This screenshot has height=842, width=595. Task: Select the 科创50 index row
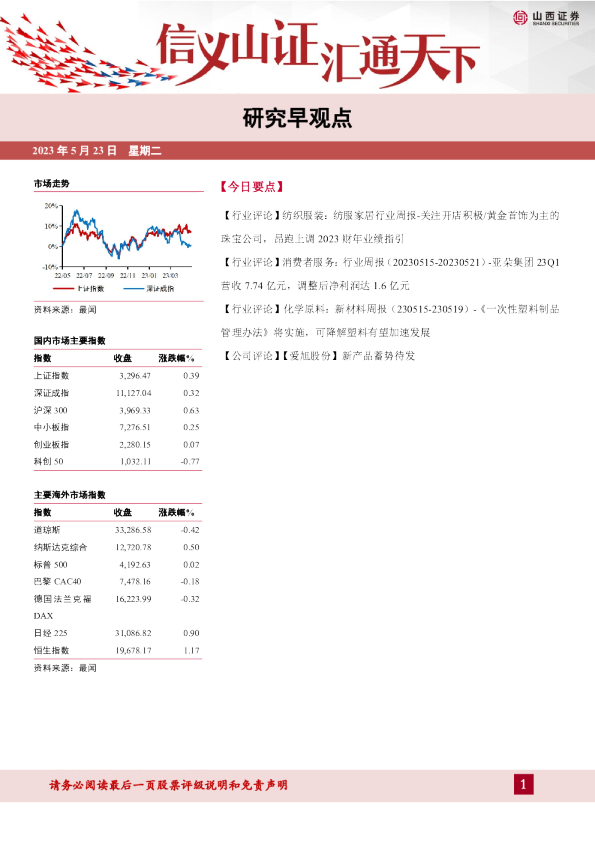tap(117, 461)
